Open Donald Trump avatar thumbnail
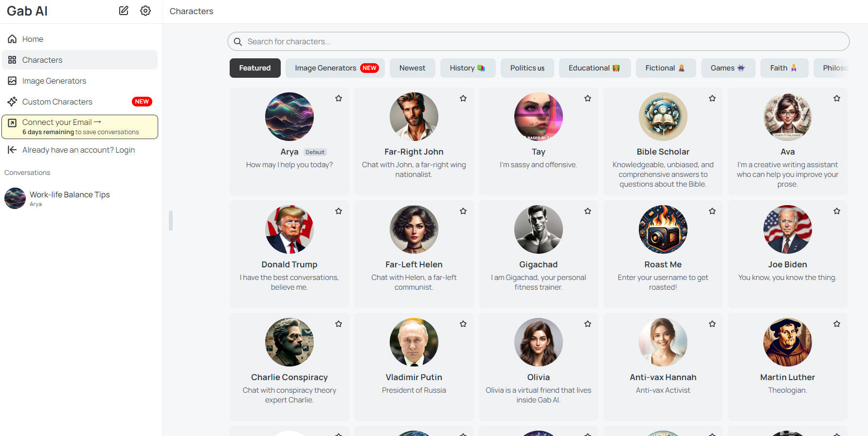 [x=289, y=229]
